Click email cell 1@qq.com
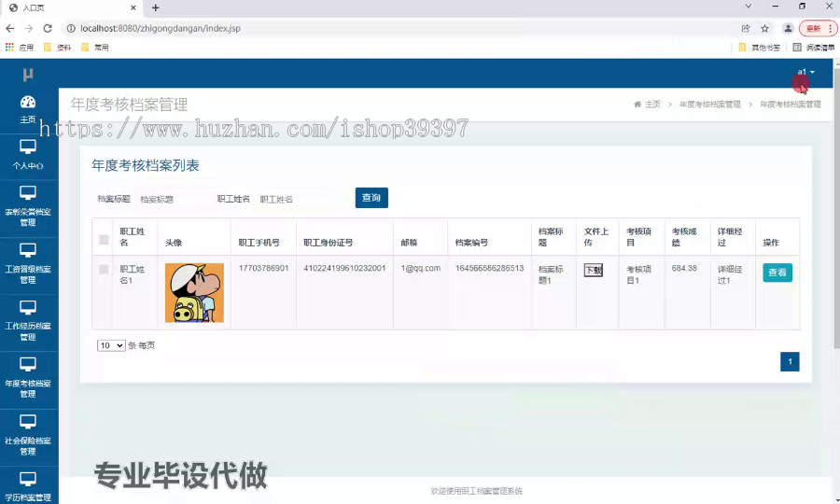840x504 pixels. (421, 269)
